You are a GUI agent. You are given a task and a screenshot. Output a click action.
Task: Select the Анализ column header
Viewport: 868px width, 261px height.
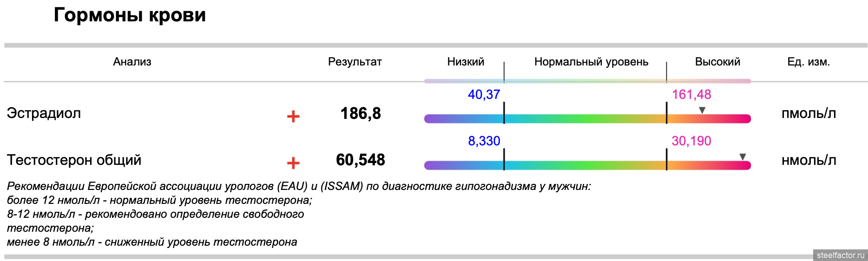(132, 62)
